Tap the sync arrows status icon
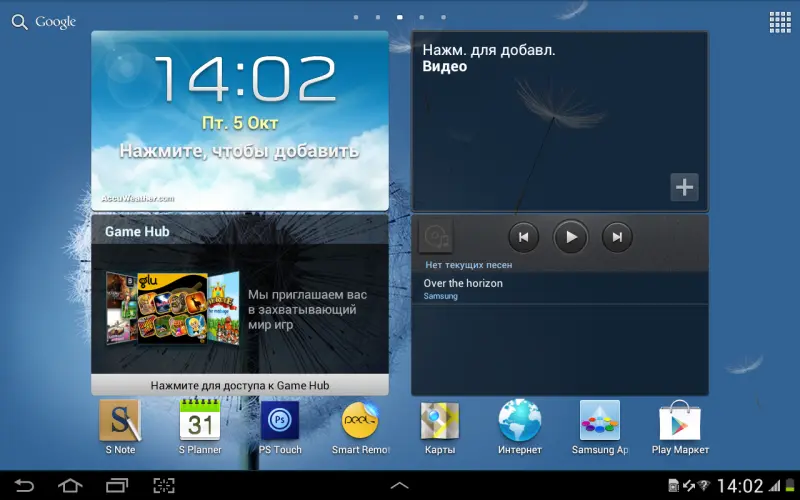 (689, 485)
